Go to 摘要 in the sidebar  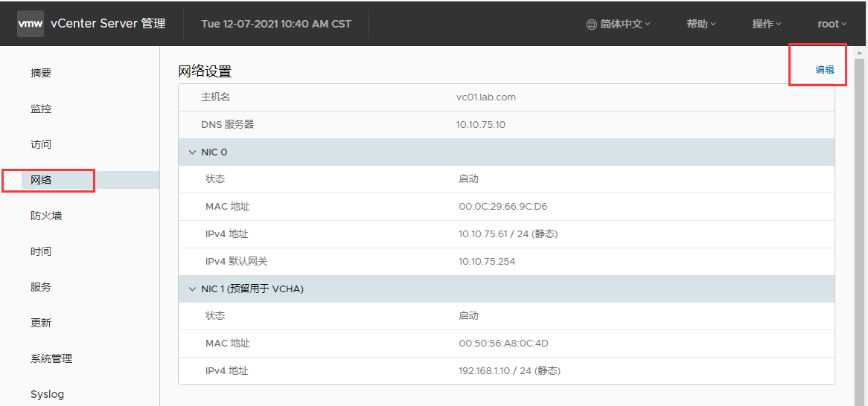(x=41, y=73)
